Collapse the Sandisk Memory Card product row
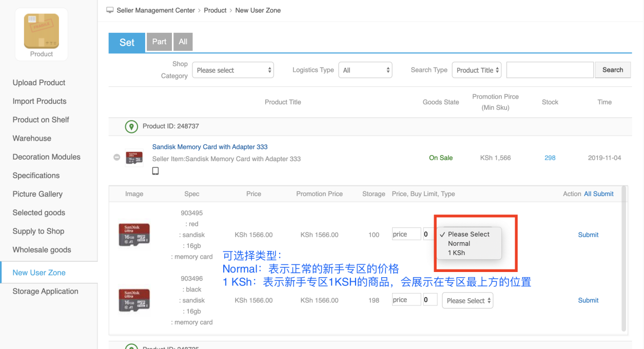644x349 pixels. click(116, 158)
